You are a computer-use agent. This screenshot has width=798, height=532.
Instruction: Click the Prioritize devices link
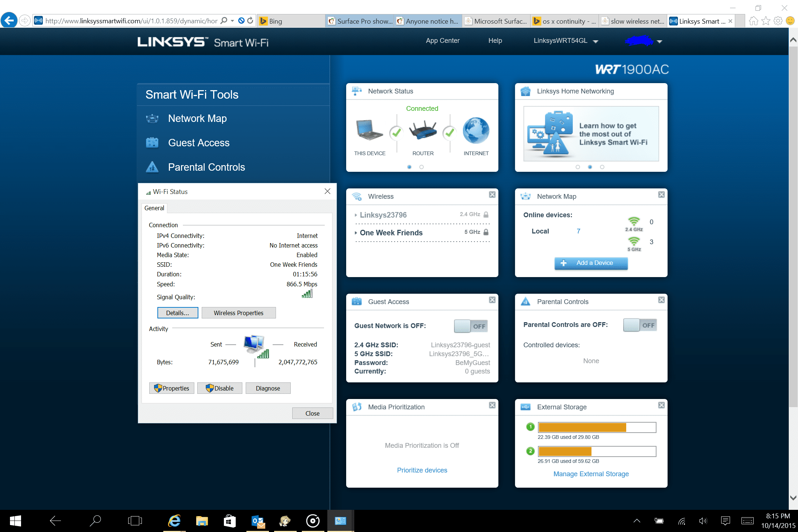click(x=422, y=470)
